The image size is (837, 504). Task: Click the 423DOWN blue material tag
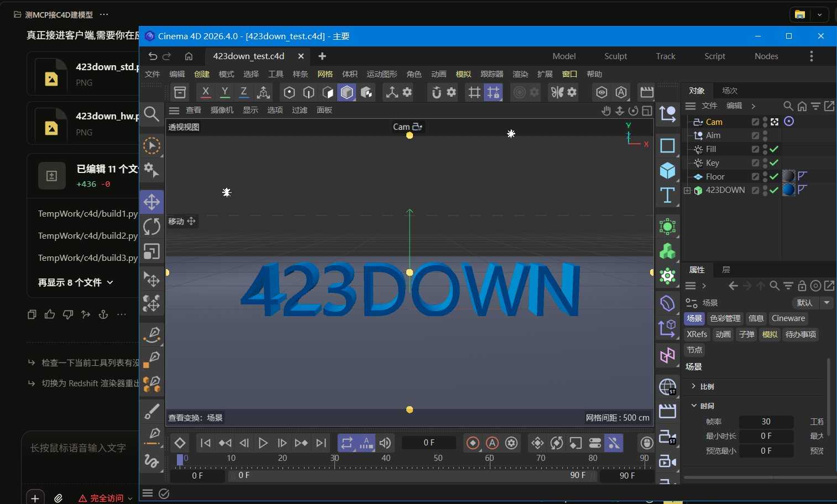click(789, 190)
